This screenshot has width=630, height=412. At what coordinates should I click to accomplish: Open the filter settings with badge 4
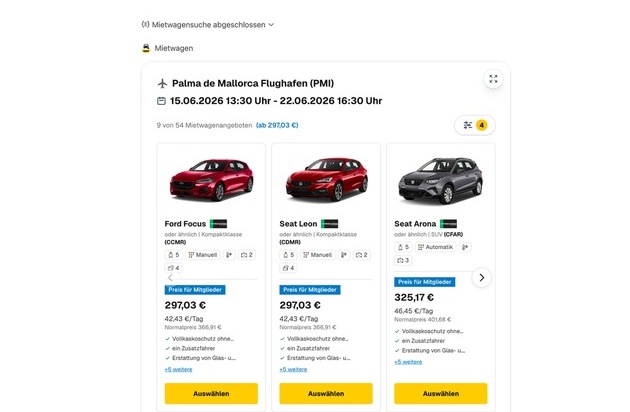(x=474, y=125)
